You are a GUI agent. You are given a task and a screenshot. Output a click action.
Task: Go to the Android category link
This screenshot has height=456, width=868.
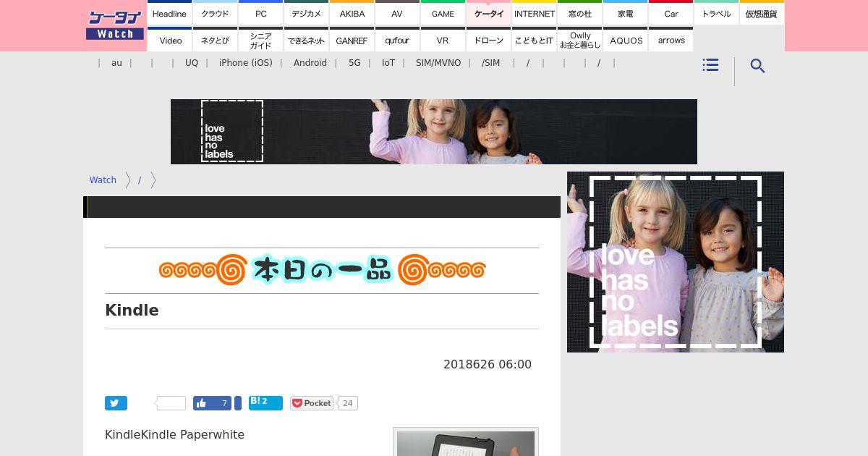tap(310, 63)
